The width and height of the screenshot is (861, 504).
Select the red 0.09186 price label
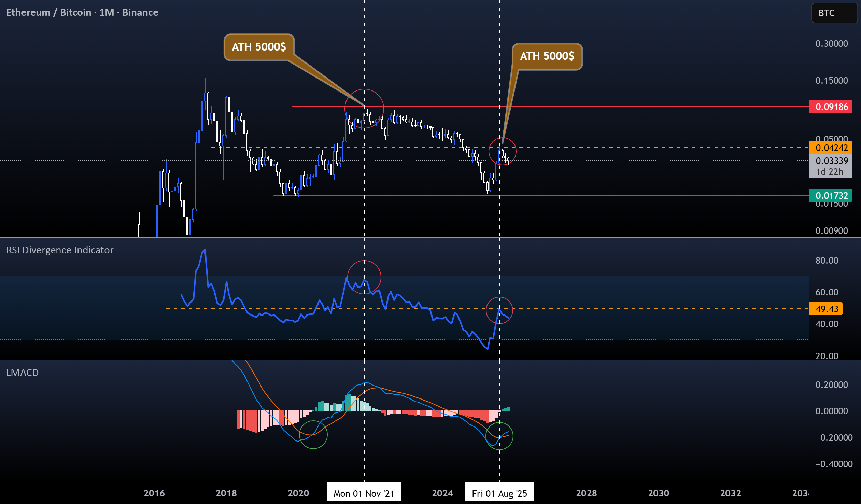pos(831,107)
